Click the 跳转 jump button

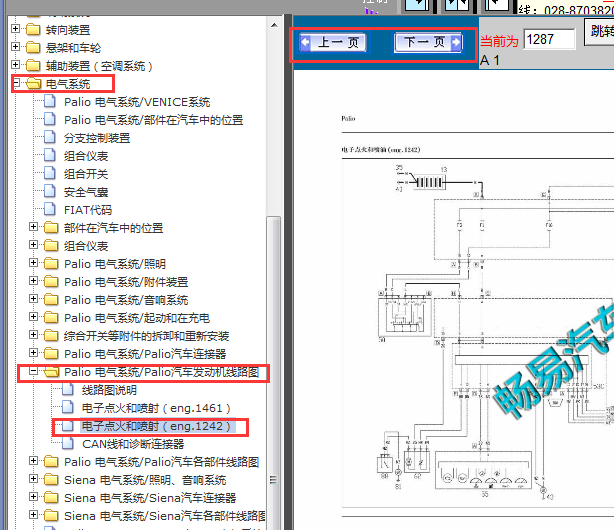coord(600,31)
